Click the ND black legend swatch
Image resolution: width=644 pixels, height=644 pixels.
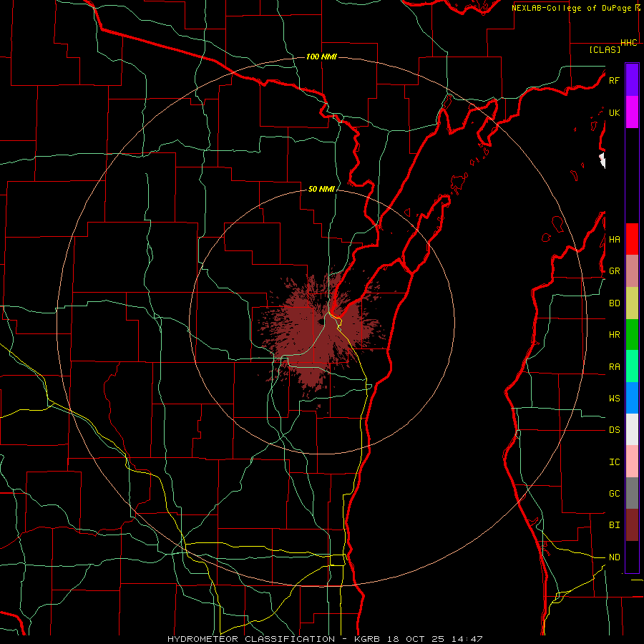click(x=632, y=557)
